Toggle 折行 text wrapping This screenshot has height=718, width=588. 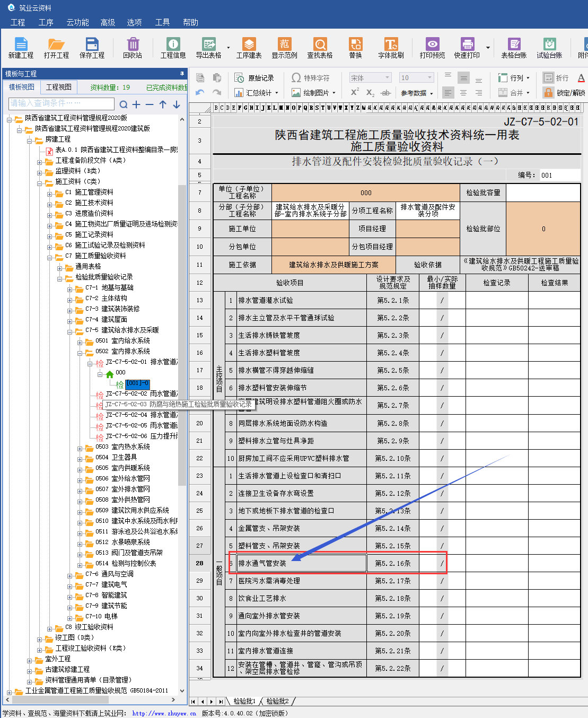click(556, 78)
